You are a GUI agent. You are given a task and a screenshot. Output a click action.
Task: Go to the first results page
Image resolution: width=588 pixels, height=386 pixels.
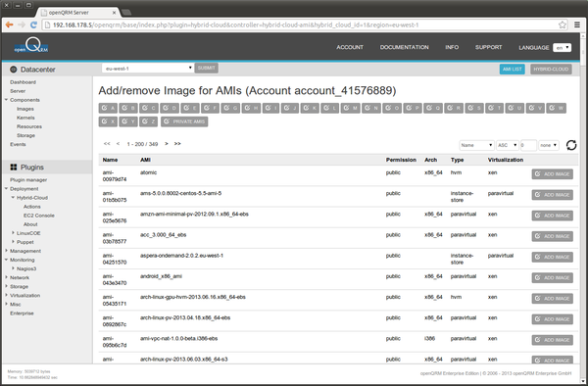pyautogui.click(x=107, y=144)
